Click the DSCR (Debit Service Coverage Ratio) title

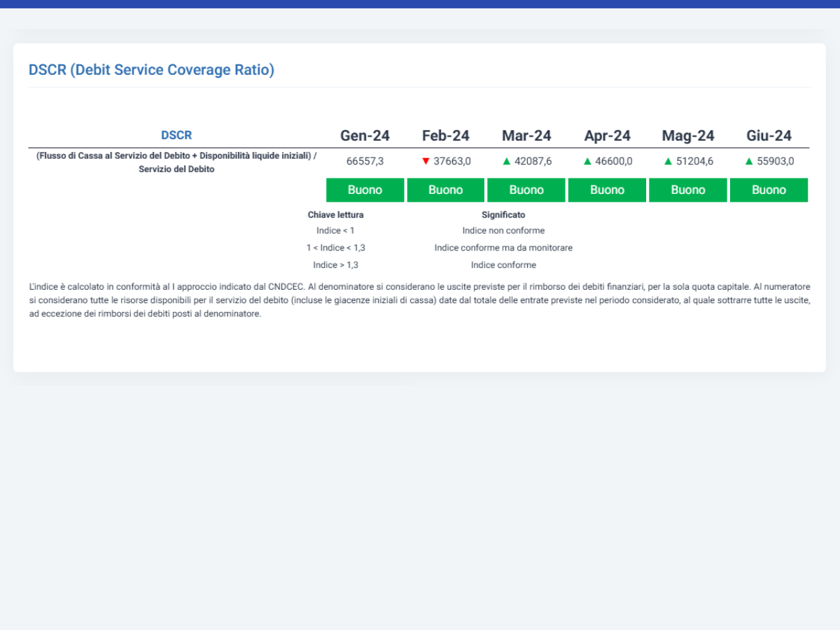point(151,70)
